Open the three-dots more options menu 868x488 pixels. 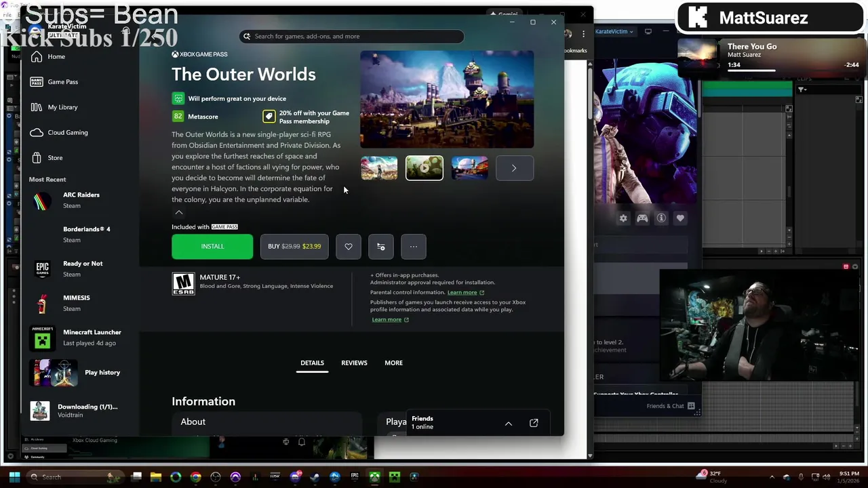414,247
